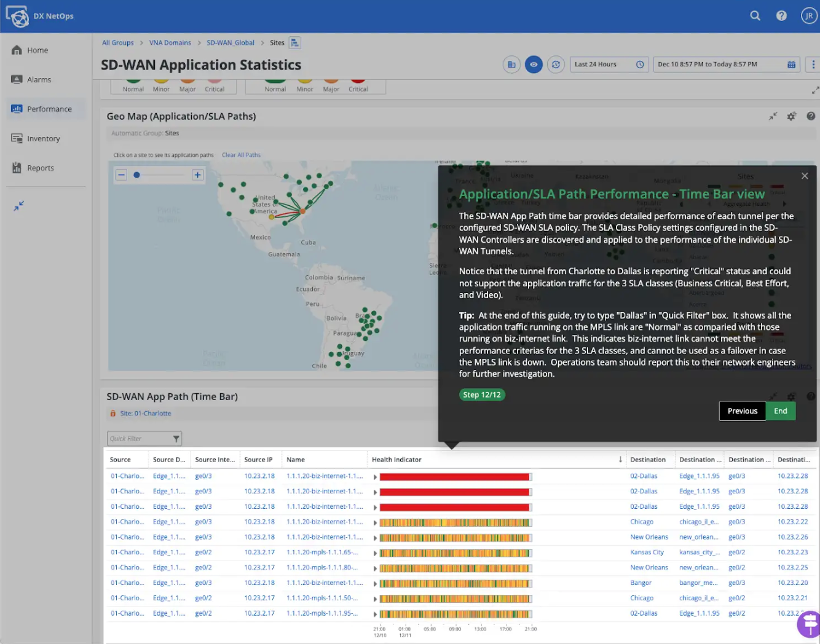Image resolution: width=820 pixels, height=644 pixels.
Task: Go to Alarms in the sidebar
Action: (x=39, y=80)
